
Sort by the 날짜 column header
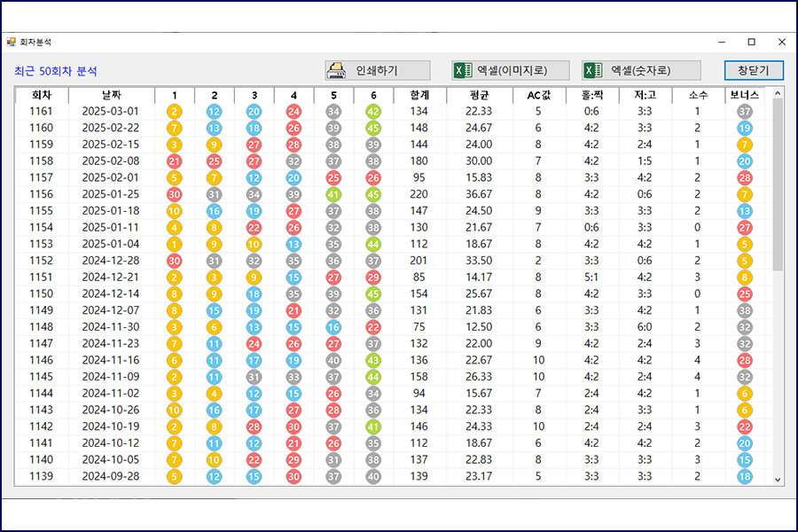click(x=112, y=95)
